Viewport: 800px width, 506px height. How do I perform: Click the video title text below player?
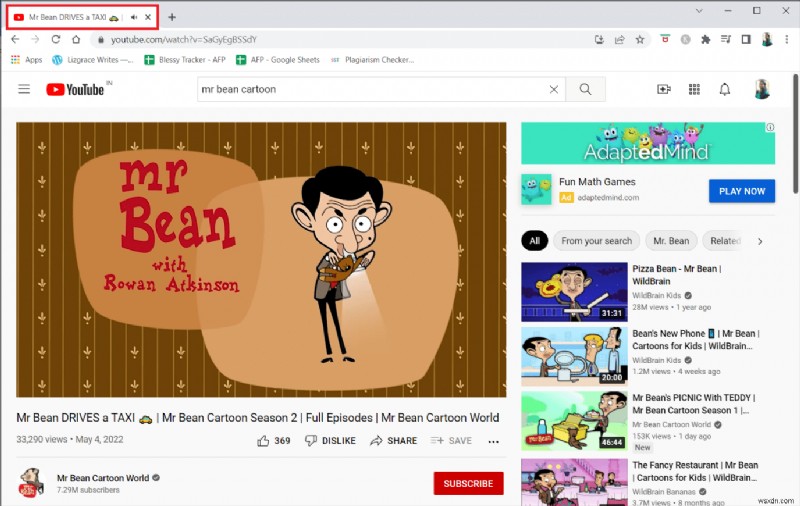click(258, 418)
